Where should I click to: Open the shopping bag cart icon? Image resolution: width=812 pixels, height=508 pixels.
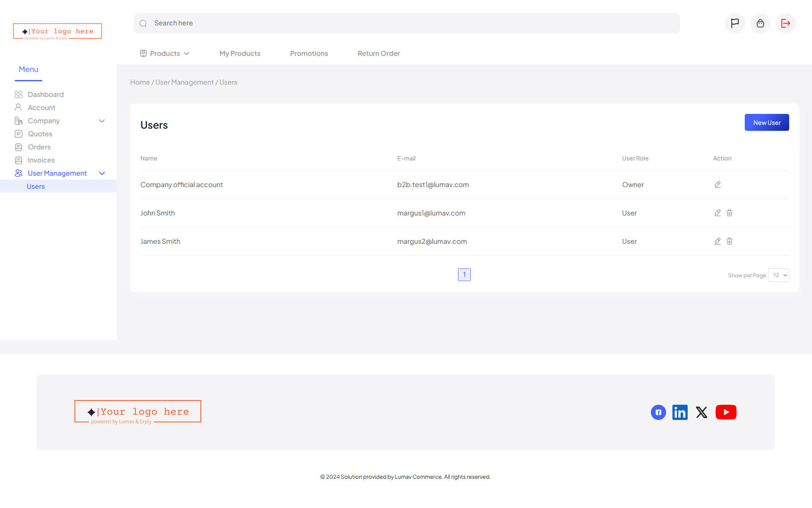coord(760,23)
